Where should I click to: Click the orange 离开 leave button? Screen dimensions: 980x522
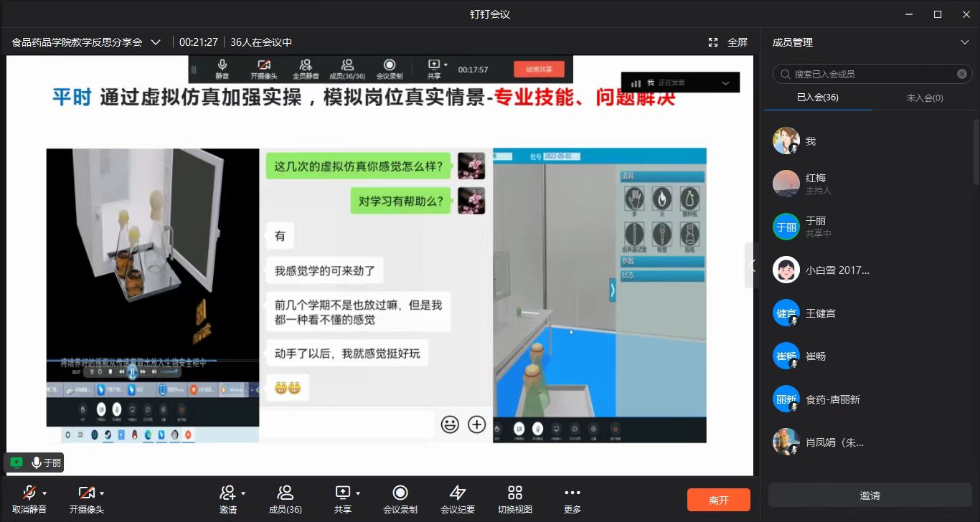click(x=718, y=500)
